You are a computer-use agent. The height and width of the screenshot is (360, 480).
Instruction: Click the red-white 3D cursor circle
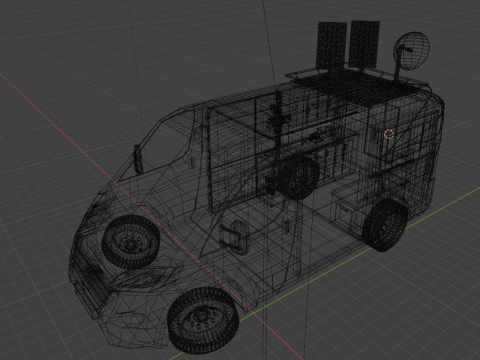click(x=389, y=134)
